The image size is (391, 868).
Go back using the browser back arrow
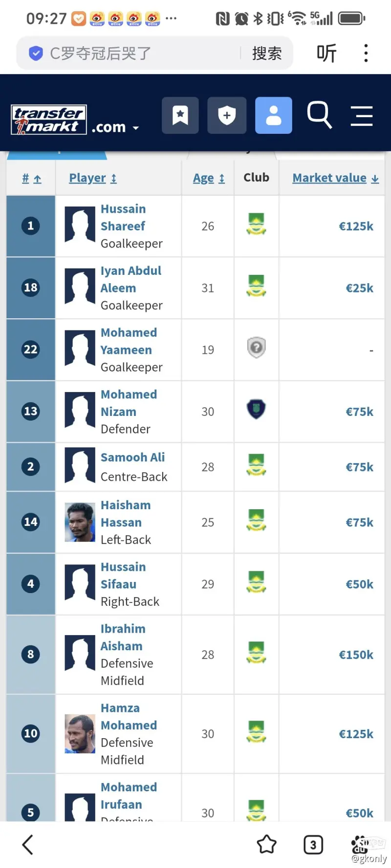point(28,844)
